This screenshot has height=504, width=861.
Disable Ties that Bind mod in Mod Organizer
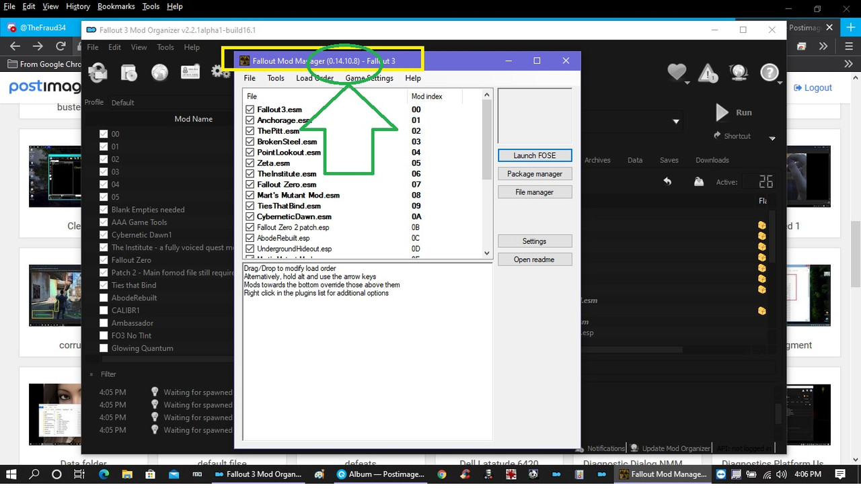coord(104,285)
